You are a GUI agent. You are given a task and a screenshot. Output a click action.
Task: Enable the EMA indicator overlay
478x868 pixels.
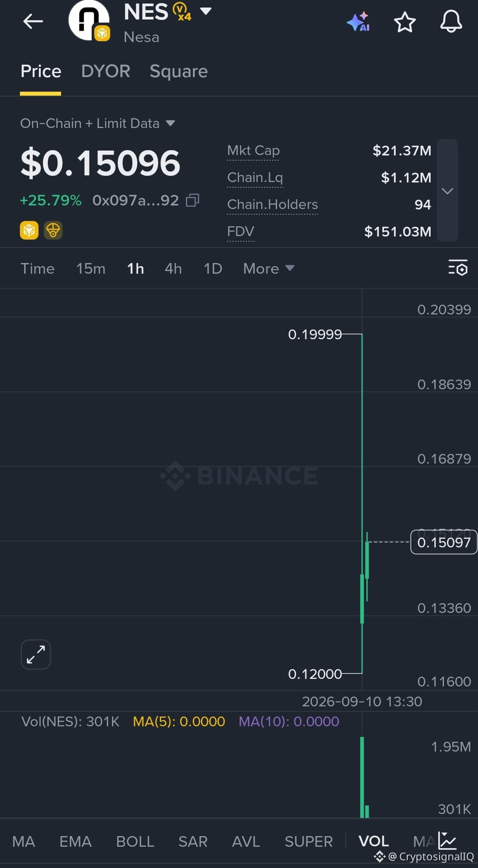click(76, 841)
